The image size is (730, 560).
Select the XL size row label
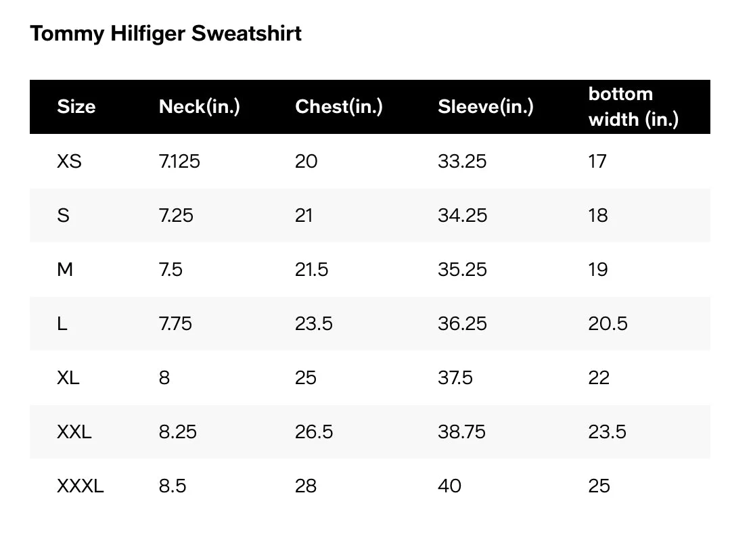(68, 377)
